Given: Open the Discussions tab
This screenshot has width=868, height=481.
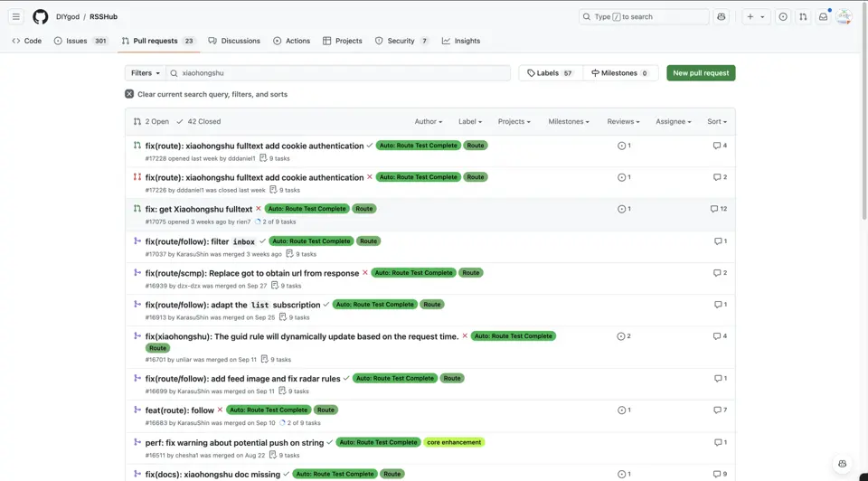Looking at the screenshot, I should pos(234,41).
